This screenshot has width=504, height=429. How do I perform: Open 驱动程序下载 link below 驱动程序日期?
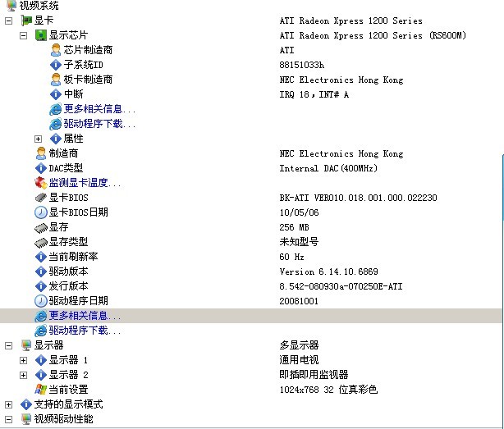pos(85,331)
